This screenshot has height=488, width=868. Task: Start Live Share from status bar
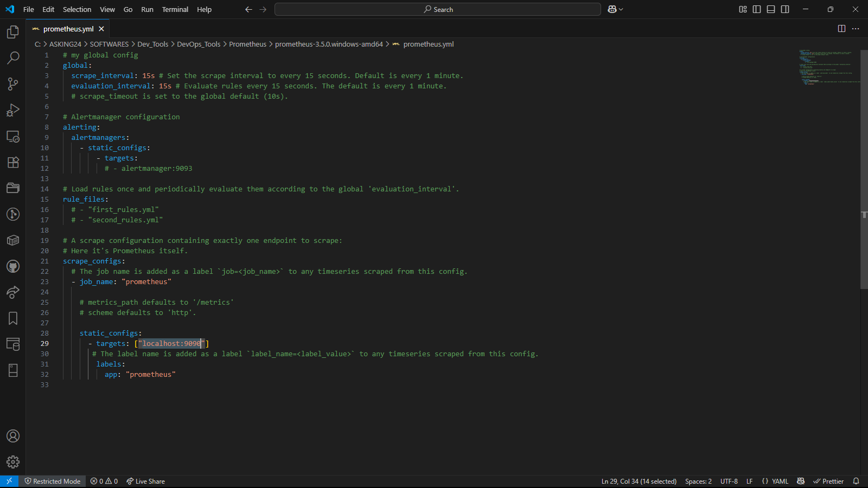(145, 481)
